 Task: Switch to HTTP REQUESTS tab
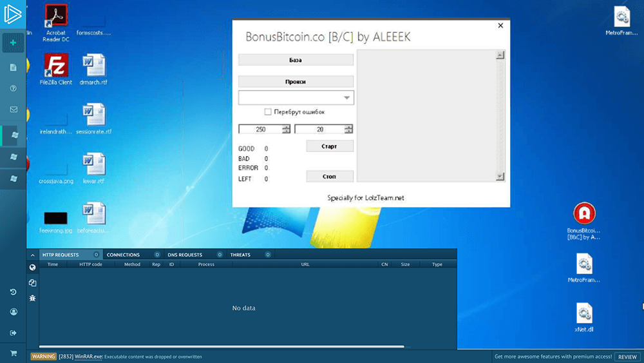(71, 255)
